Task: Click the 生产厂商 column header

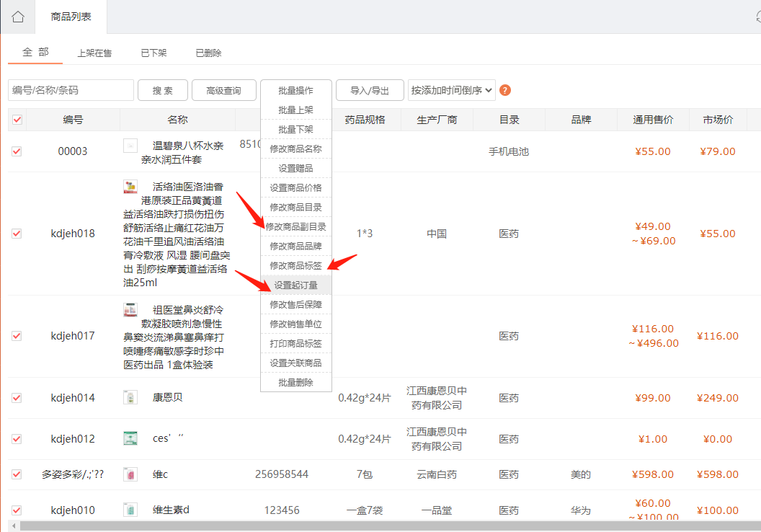Action: 437,120
